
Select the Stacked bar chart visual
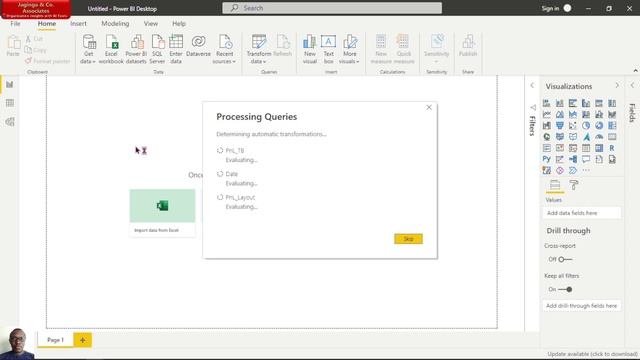547,103
